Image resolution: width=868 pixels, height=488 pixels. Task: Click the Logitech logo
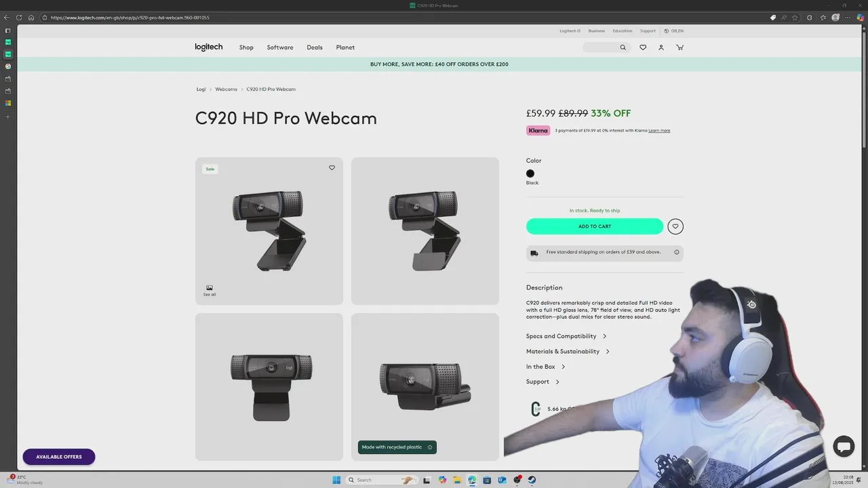tap(209, 47)
